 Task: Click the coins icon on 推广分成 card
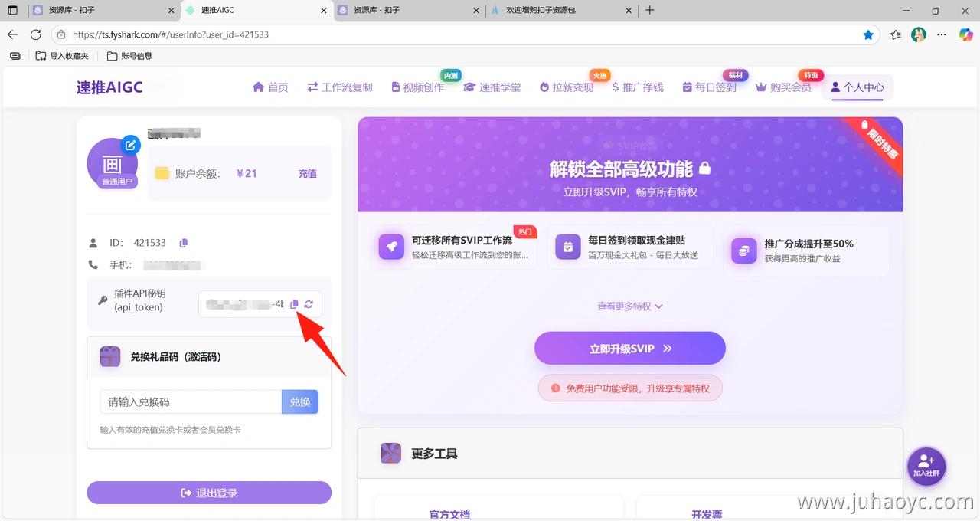click(x=743, y=251)
